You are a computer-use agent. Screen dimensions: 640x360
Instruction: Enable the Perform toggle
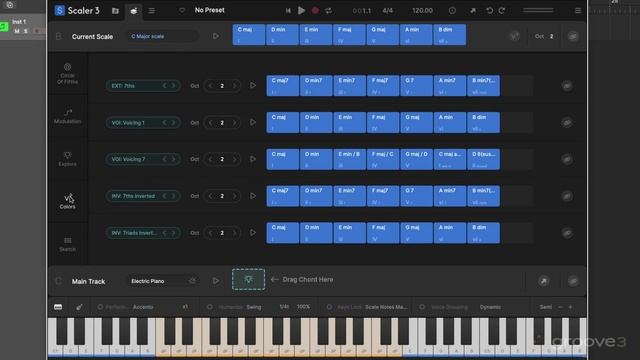[100, 307]
